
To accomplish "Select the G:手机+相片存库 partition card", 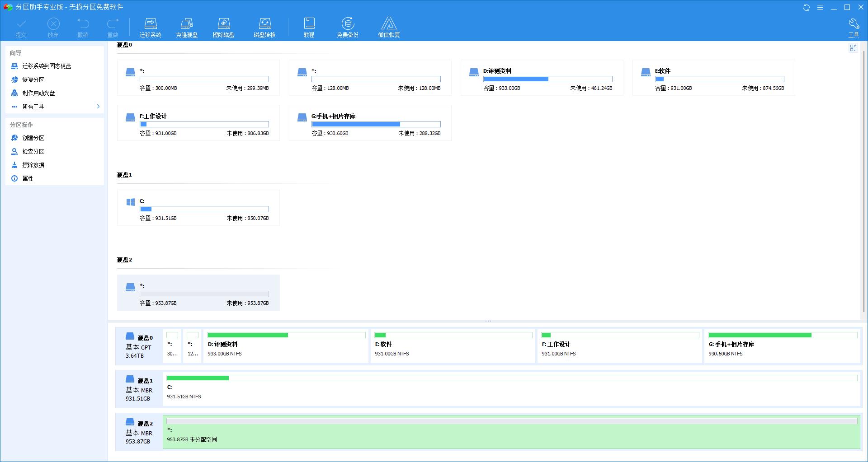I will click(x=370, y=123).
